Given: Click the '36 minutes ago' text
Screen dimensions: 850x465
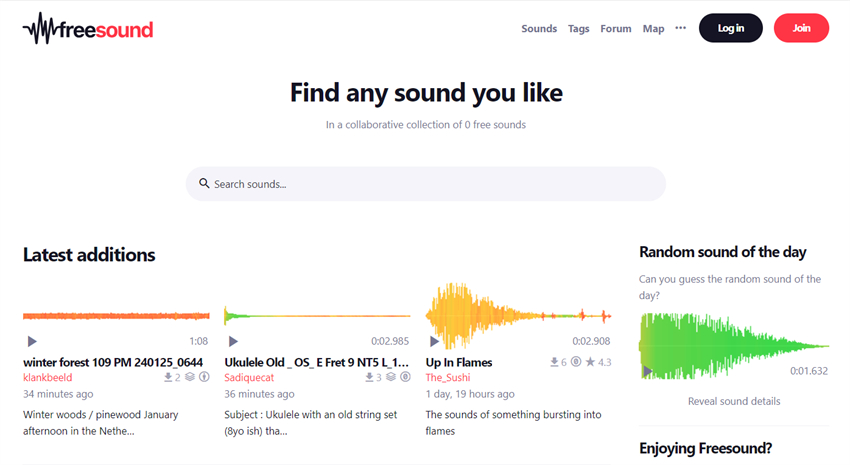Looking at the screenshot, I should (x=259, y=394).
